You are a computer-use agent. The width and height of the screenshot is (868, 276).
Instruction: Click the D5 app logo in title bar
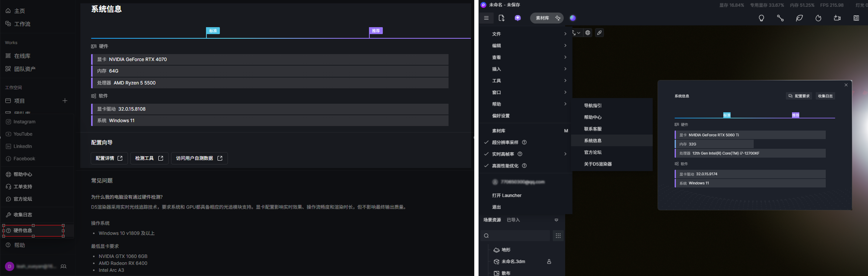click(483, 5)
